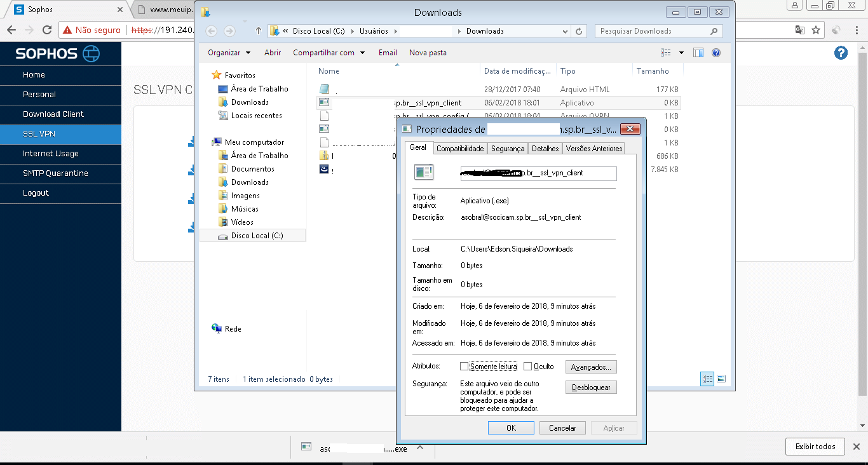Toggle the Explorer preview pane icon
This screenshot has width=868, height=465.
[698, 53]
